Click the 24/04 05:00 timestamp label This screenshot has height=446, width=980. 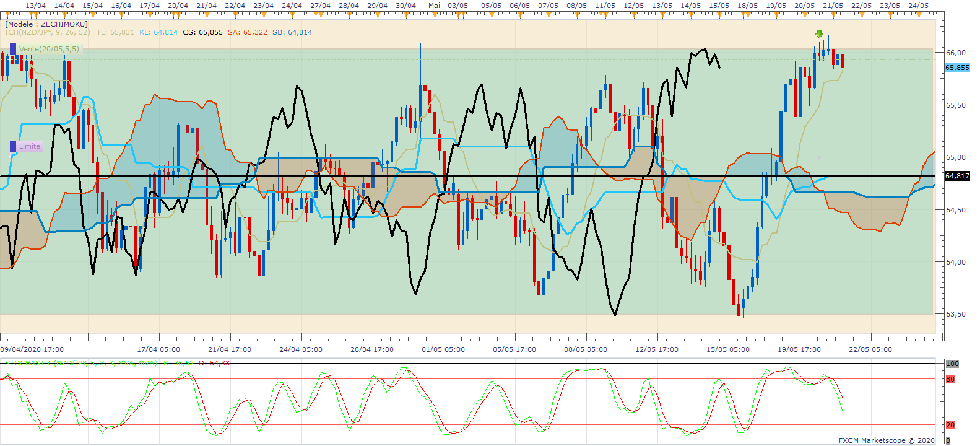pos(301,349)
